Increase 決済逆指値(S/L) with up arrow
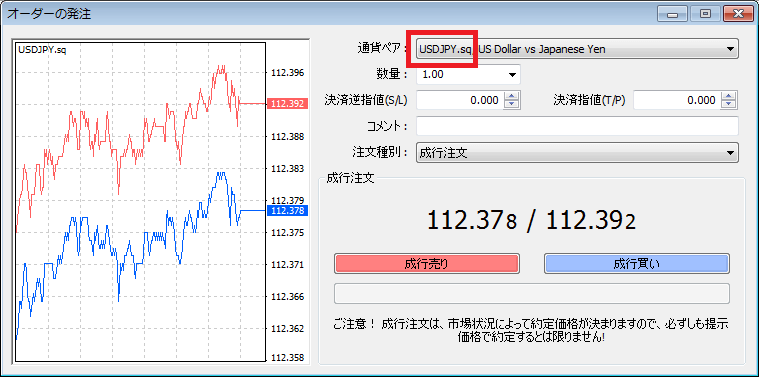Screen dimensions: 759x377 (512, 96)
